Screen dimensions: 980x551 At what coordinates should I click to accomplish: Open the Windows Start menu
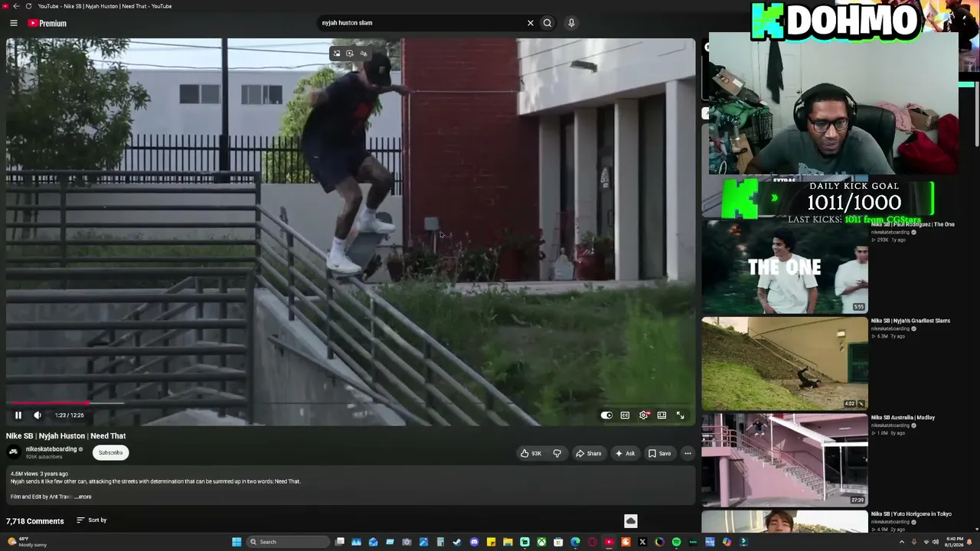pos(237,542)
